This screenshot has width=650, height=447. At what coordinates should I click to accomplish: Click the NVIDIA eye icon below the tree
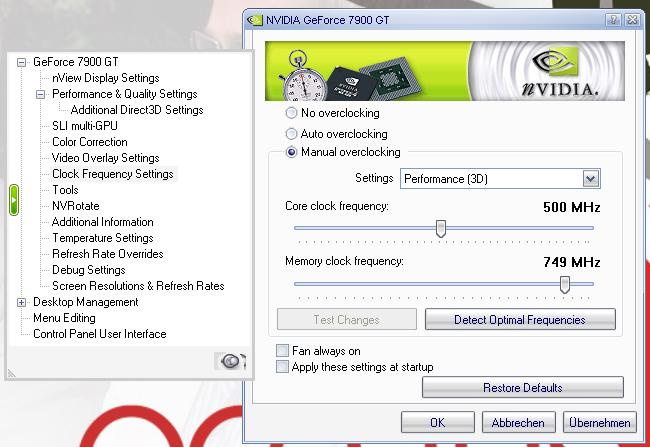click(230, 361)
